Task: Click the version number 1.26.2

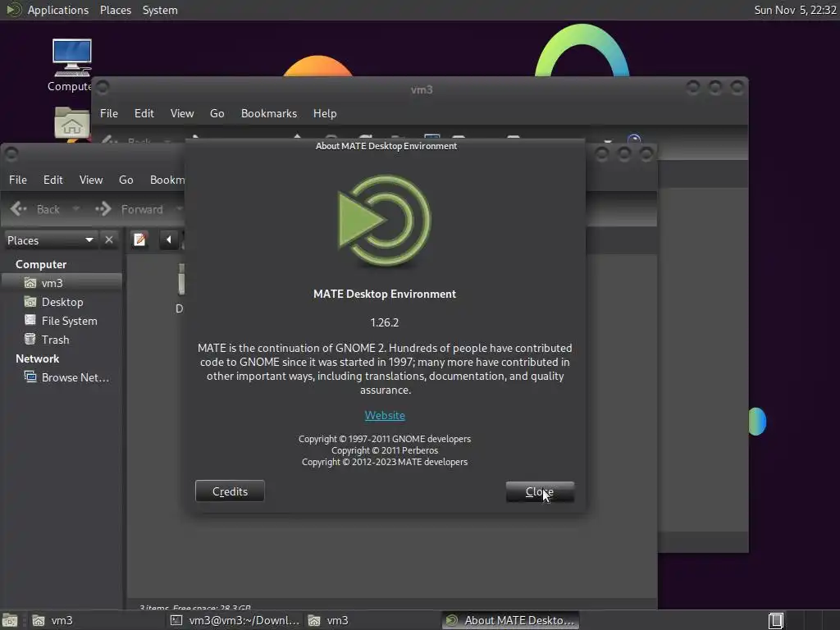Action: [x=385, y=322]
